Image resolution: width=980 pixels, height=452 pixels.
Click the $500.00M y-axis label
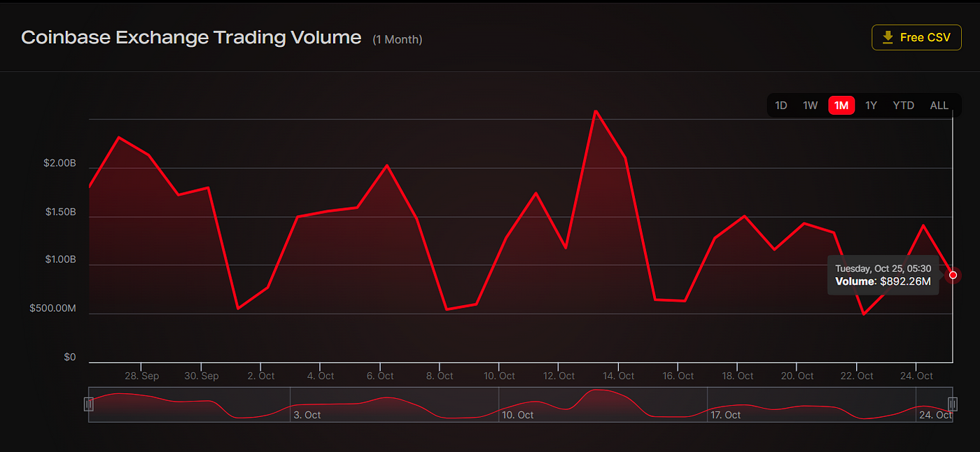(53, 308)
